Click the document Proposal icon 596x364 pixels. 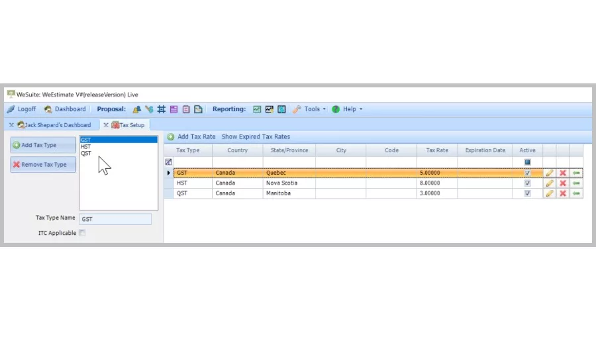(198, 109)
